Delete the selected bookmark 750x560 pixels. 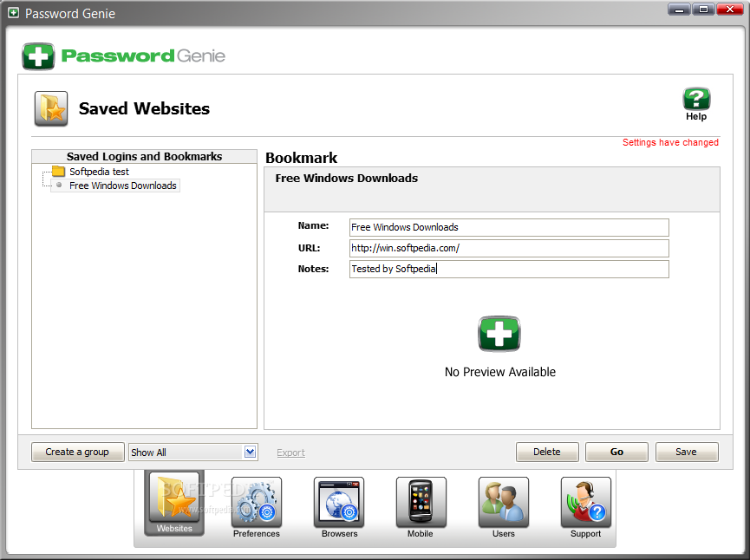[547, 452]
